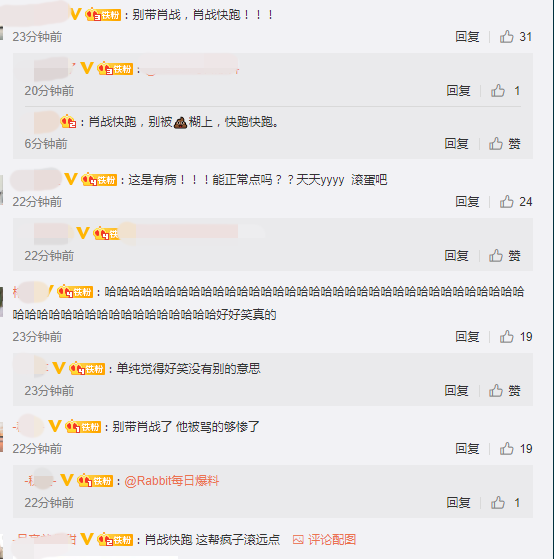Reply to 单纯觉得好笑没有别的意思

tap(456, 391)
